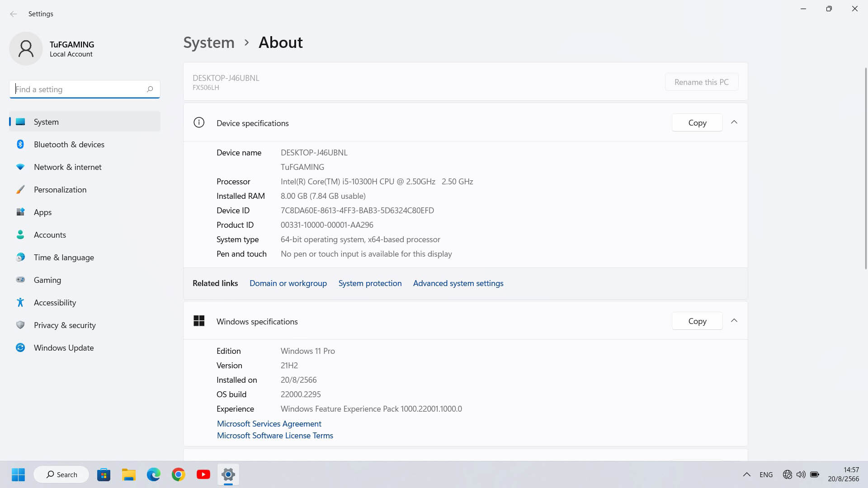Select the System sidebar item
The image size is (868, 488).
pos(85,122)
